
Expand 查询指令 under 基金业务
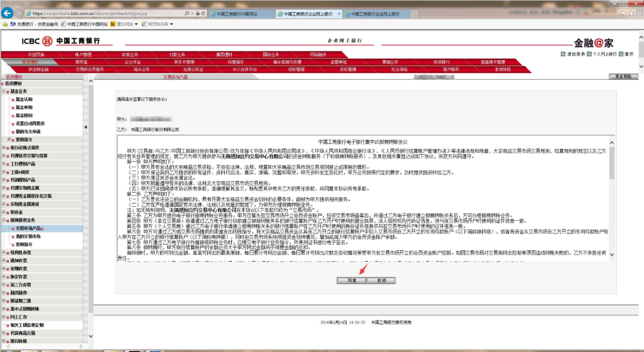pos(9,139)
